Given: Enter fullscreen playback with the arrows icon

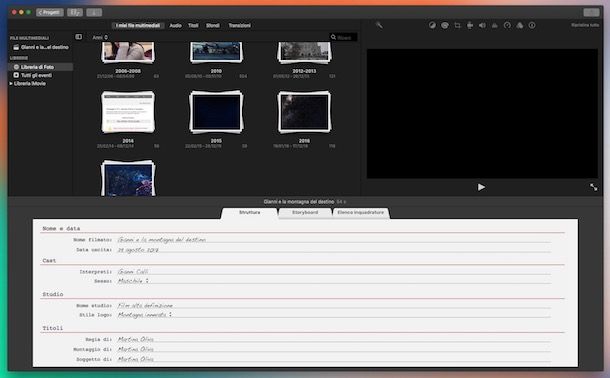Looking at the screenshot, I should point(593,187).
